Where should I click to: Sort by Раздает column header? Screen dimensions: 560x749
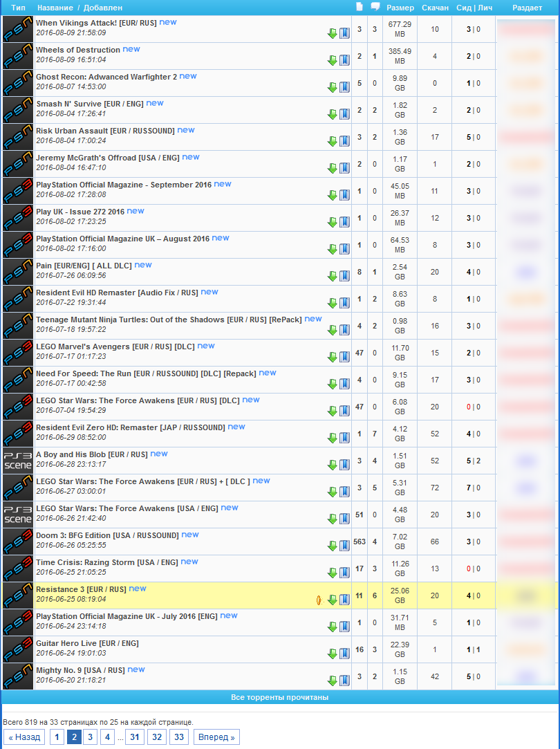[x=527, y=8]
